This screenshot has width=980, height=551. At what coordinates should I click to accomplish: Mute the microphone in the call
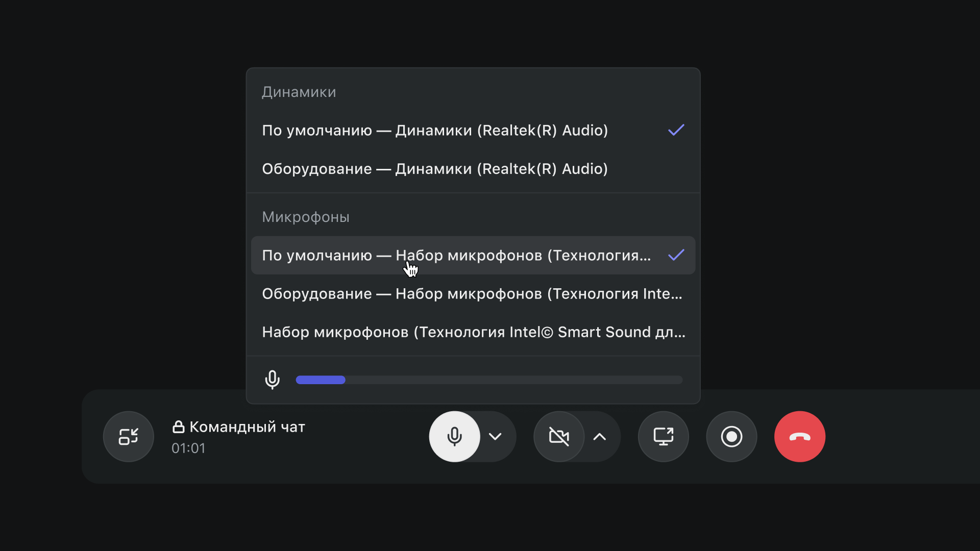click(x=454, y=436)
